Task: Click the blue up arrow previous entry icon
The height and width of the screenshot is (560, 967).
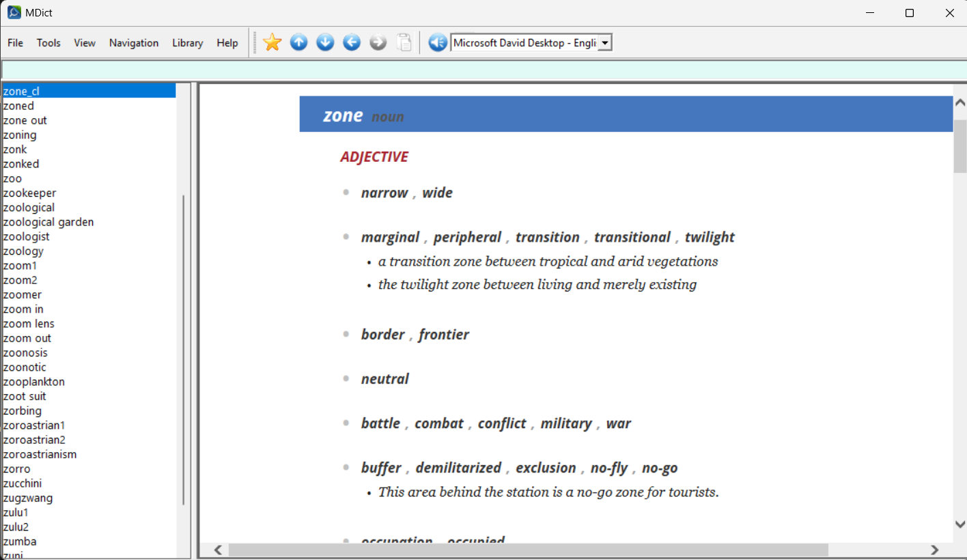Action: tap(298, 42)
